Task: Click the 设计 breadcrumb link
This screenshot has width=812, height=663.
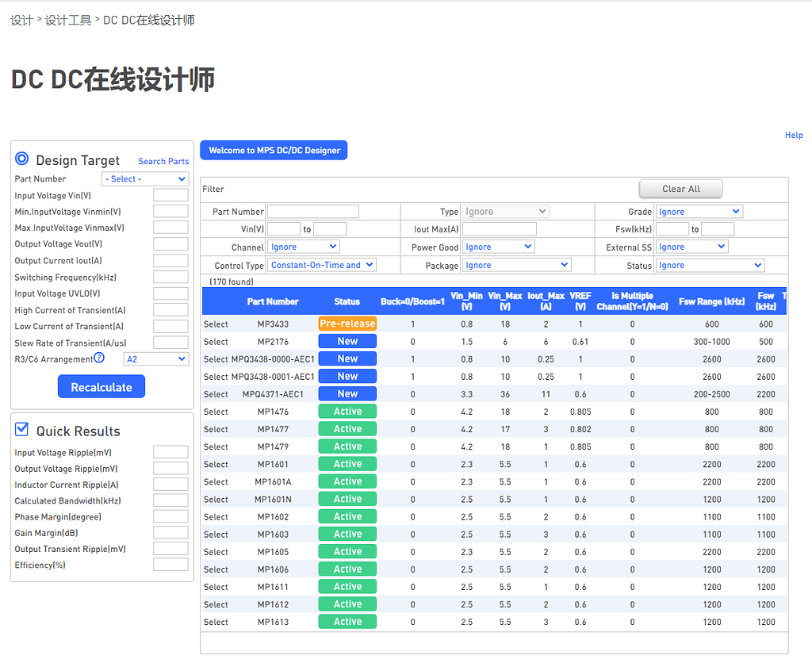Action: click(21, 20)
